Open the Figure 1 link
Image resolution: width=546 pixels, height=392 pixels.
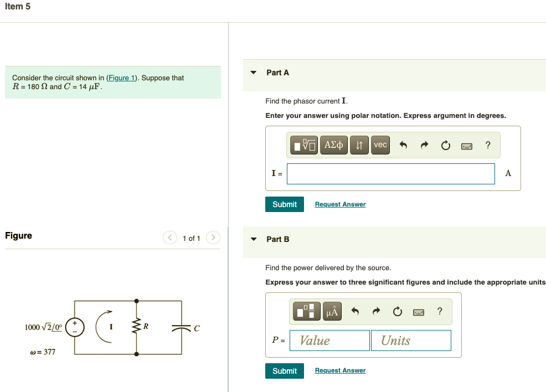pyautogui.click(x=121, y=78)
